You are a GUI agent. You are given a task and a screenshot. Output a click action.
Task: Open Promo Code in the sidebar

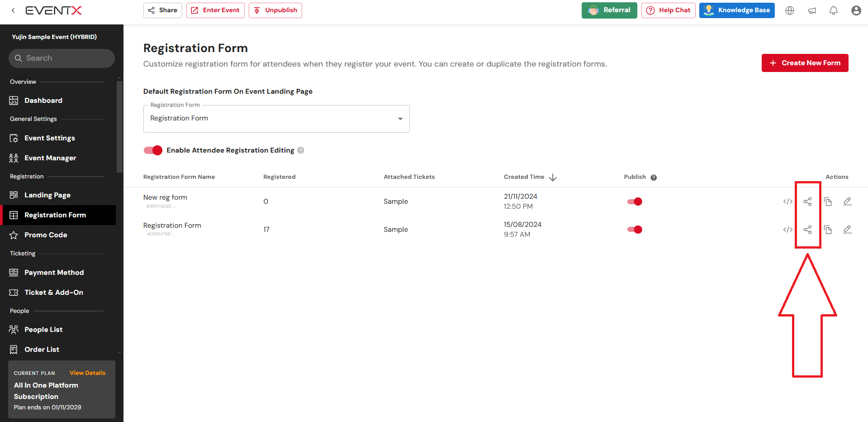point(59,235)
